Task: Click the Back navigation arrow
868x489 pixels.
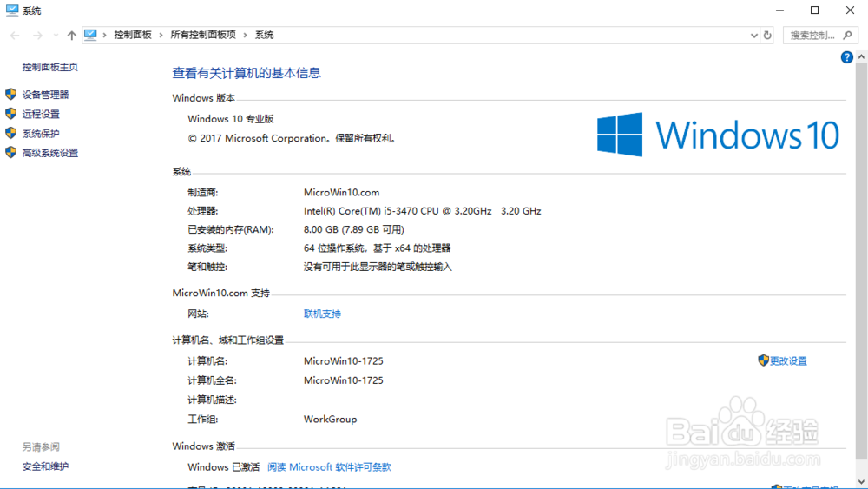Action: point(15,36)
